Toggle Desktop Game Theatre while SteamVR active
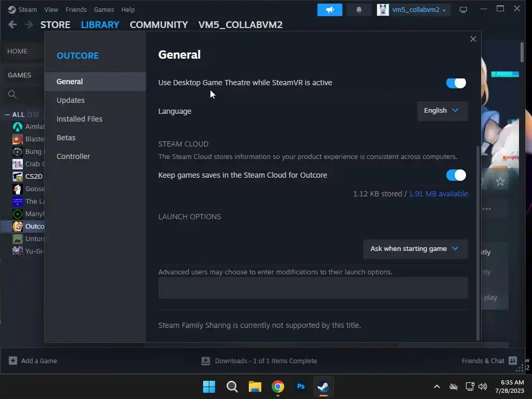532x399 pixels. pos(456,83)
